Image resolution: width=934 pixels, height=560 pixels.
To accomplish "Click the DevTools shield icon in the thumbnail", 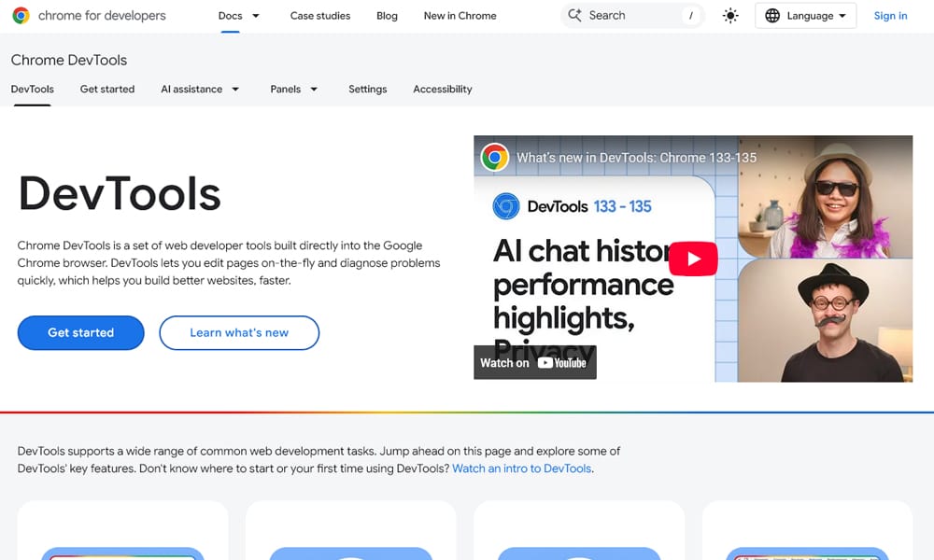I will 505,206.
